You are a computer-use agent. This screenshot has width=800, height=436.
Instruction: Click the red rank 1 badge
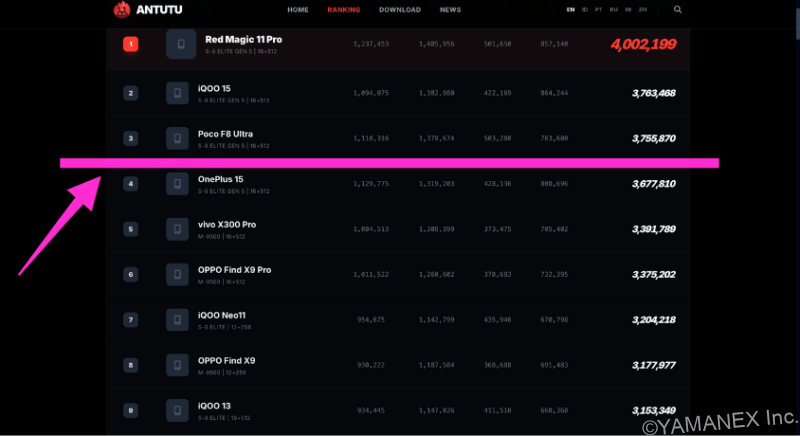130,44
